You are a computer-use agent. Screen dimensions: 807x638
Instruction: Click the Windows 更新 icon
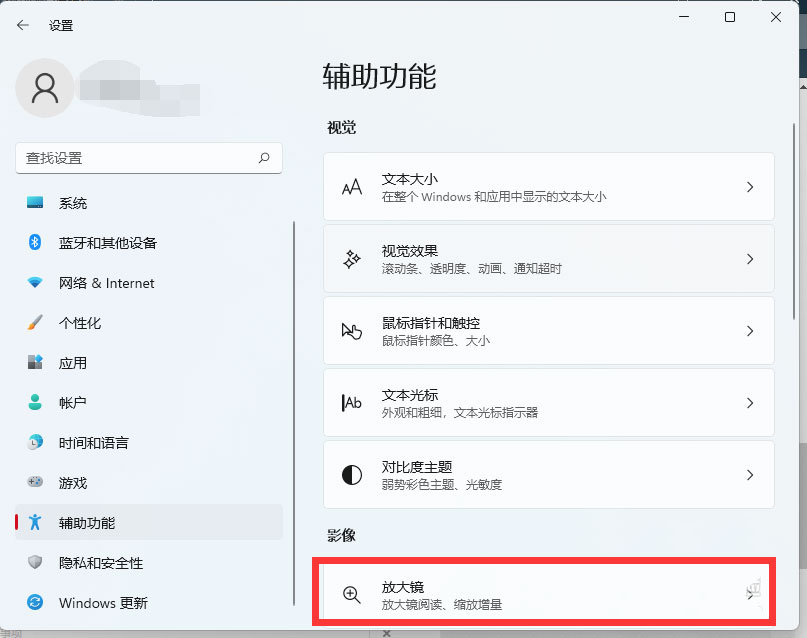tap(36, 603)
